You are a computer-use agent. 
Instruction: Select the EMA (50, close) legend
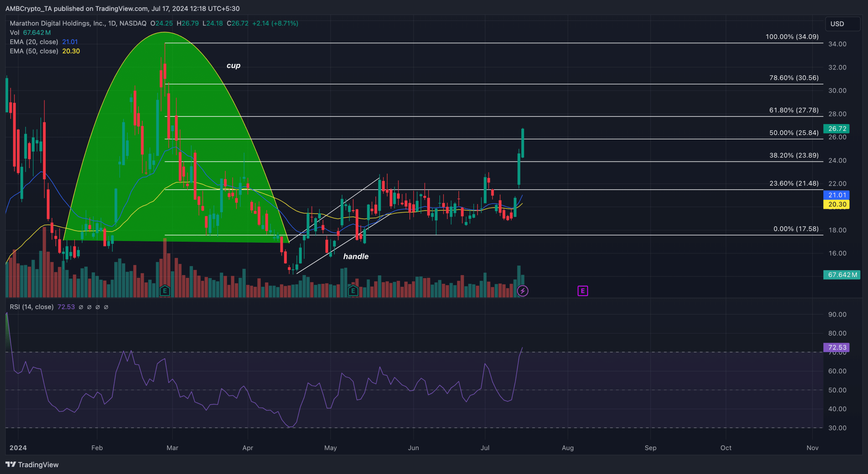point(45,51)
